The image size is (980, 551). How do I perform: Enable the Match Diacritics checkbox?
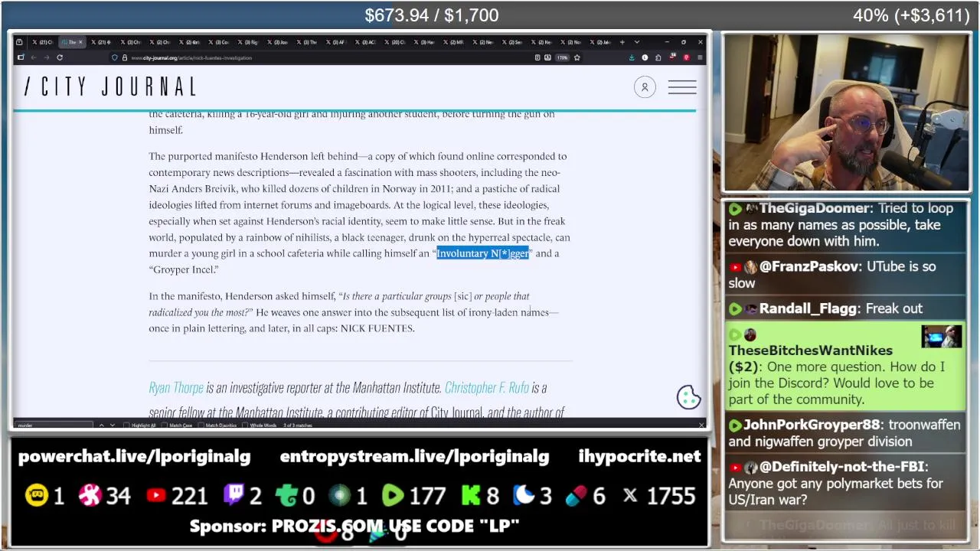(x=201, y=425)
